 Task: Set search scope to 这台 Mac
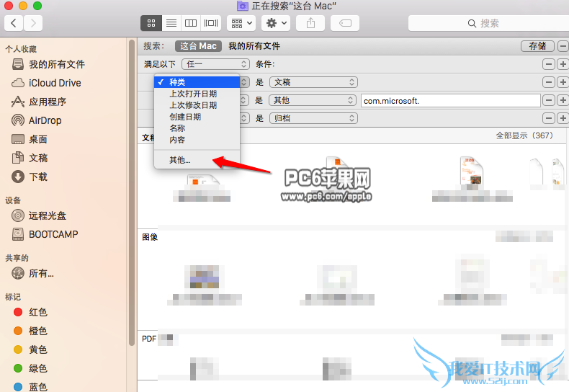198,46
